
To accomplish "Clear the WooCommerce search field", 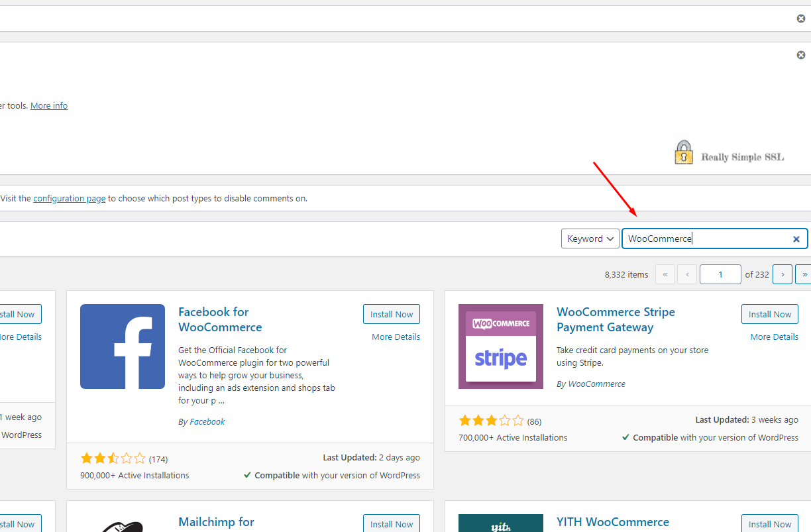I will [x=796, y=239].
